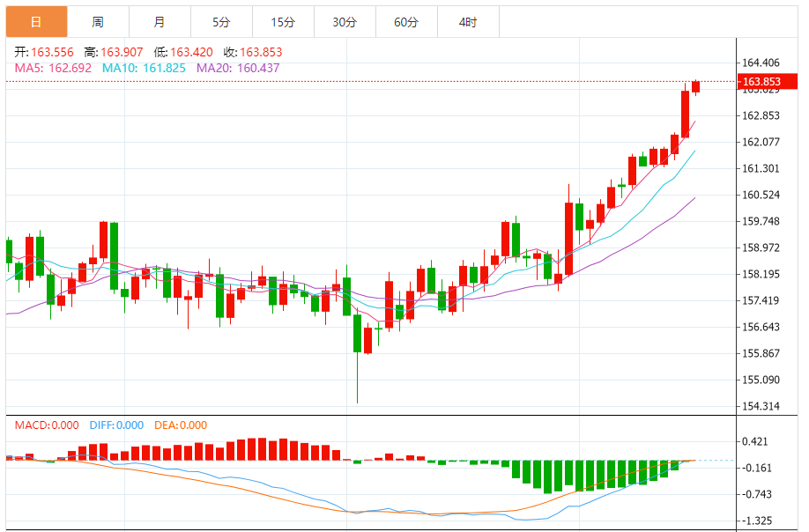Click the 156.643 price axis label
Viewport: 809px width, 532px height.
pos(761,327)
